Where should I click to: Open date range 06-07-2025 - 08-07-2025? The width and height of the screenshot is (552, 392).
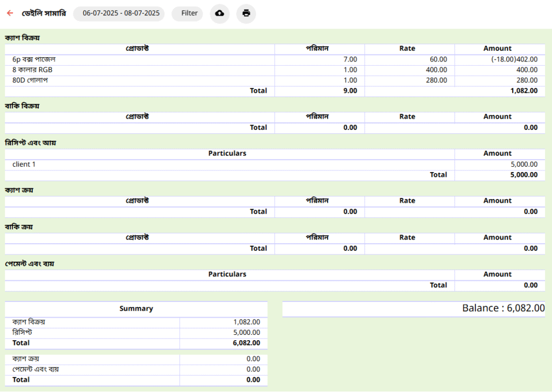119,13
